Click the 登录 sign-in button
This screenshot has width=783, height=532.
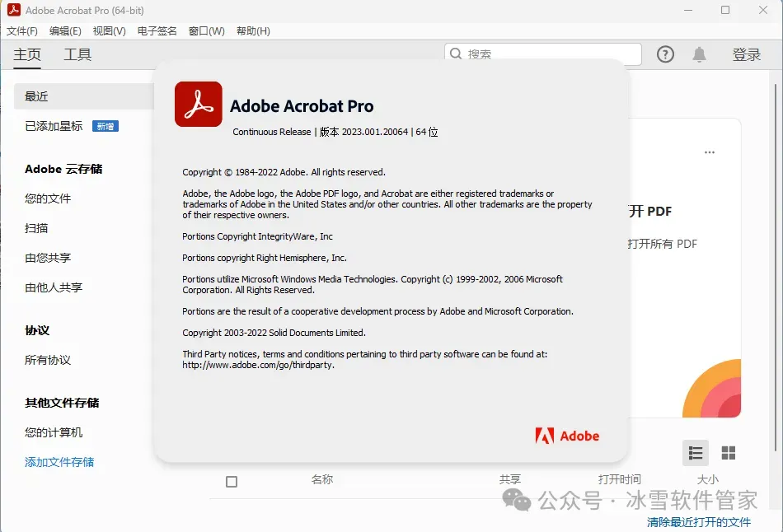tap(747, 54)
